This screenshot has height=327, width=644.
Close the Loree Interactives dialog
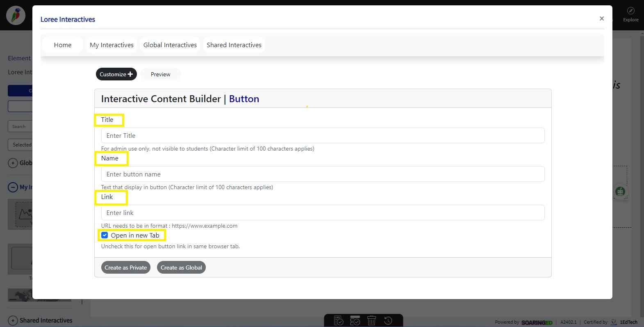click(602, 18)
